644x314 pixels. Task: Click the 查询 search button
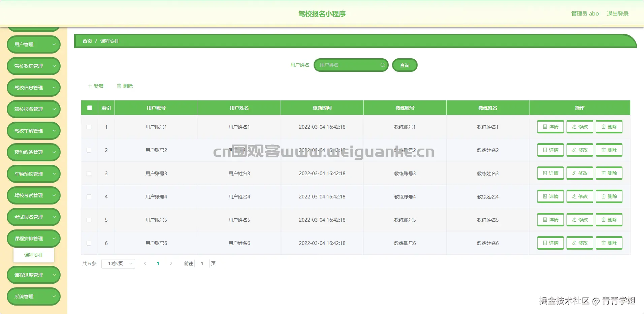click(405, 65)
